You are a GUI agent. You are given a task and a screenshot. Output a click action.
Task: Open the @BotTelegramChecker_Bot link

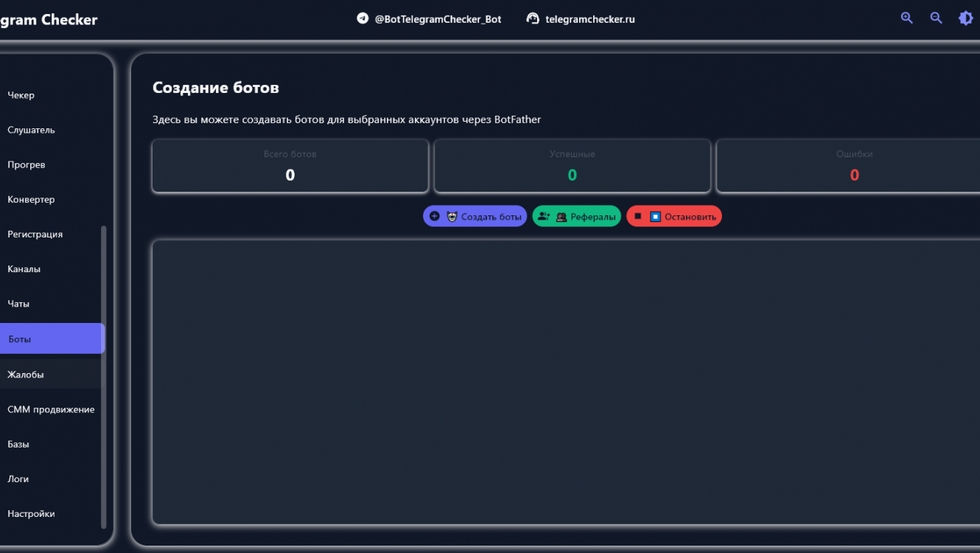pyautogui.click(x=438, y=19)
